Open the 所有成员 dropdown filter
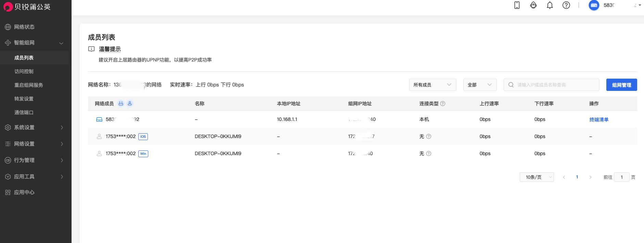This screenshot has width=644, height=243. (432, 85)
